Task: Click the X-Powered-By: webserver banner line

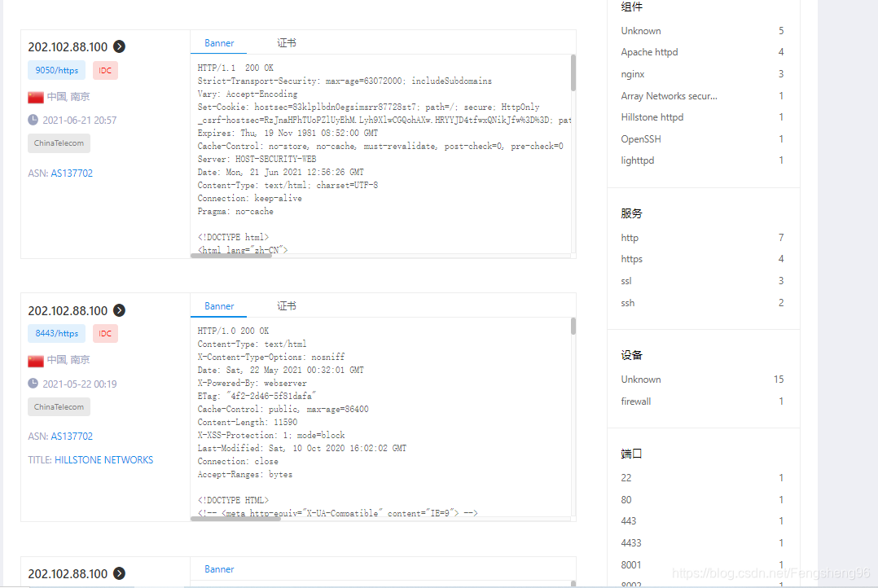Action: (x=252, y=383)
